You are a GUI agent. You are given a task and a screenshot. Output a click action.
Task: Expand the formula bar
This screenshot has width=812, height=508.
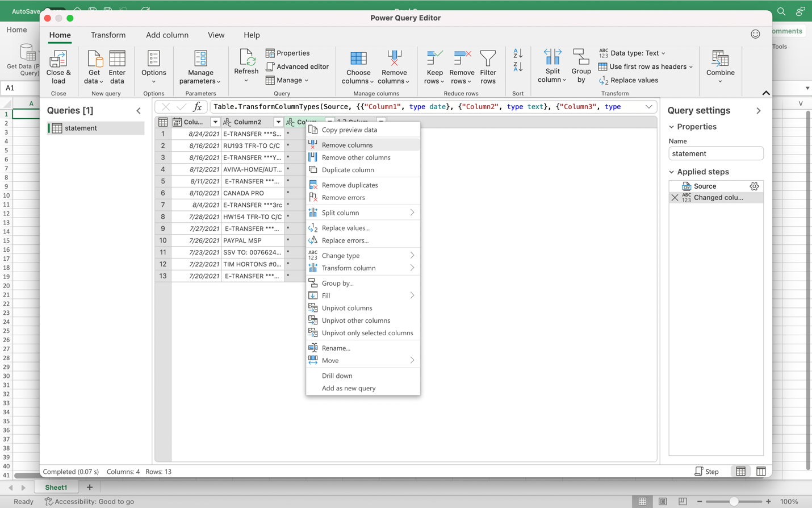[648, 107]
